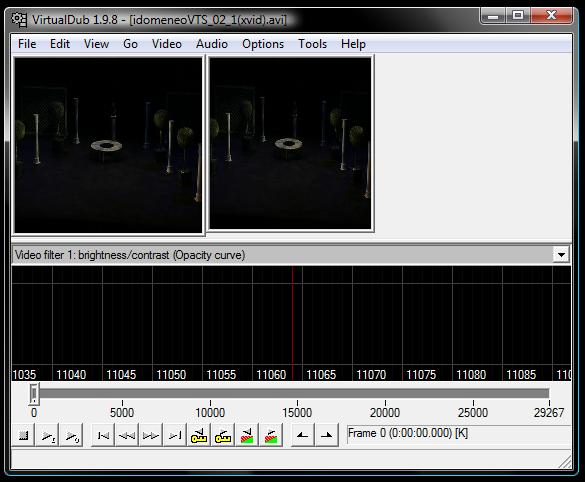Mark the selection end (mark out)

(326, 435)
